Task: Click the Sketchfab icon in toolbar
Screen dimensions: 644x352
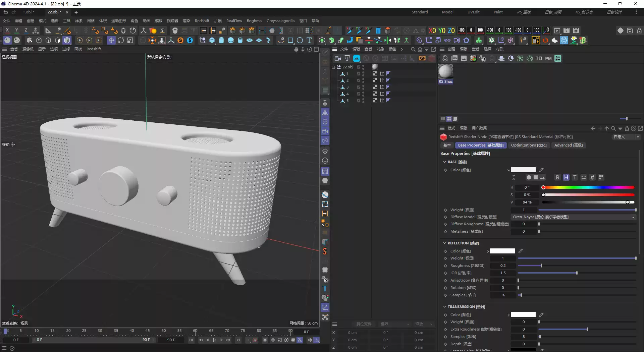Action: [x=190, y=40]
